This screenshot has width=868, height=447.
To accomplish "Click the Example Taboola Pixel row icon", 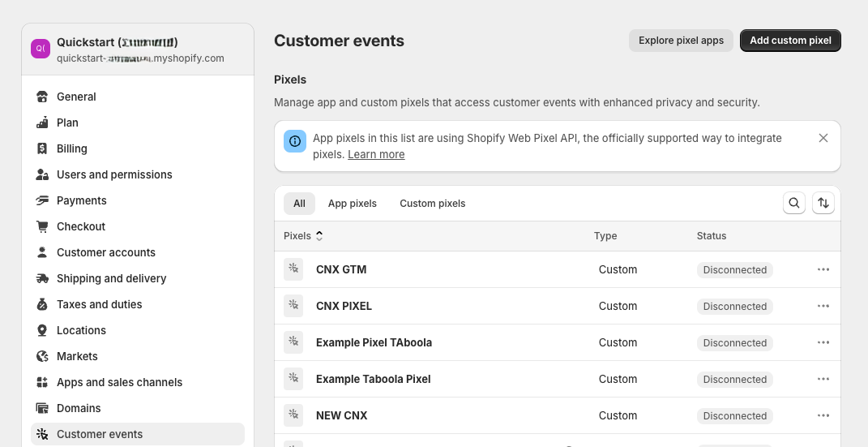I will pyautogui.click(x=293, y=379).
